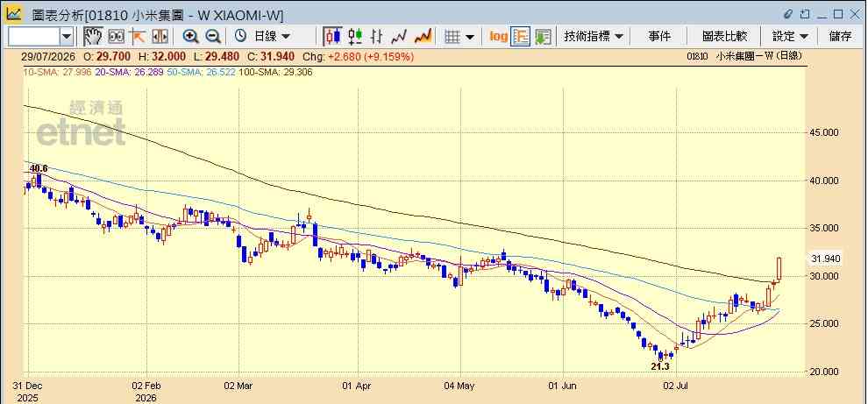Click the chart analysis app icon in title bar
Viewport: 868px width, 404px height.
[x=14, y=13]
